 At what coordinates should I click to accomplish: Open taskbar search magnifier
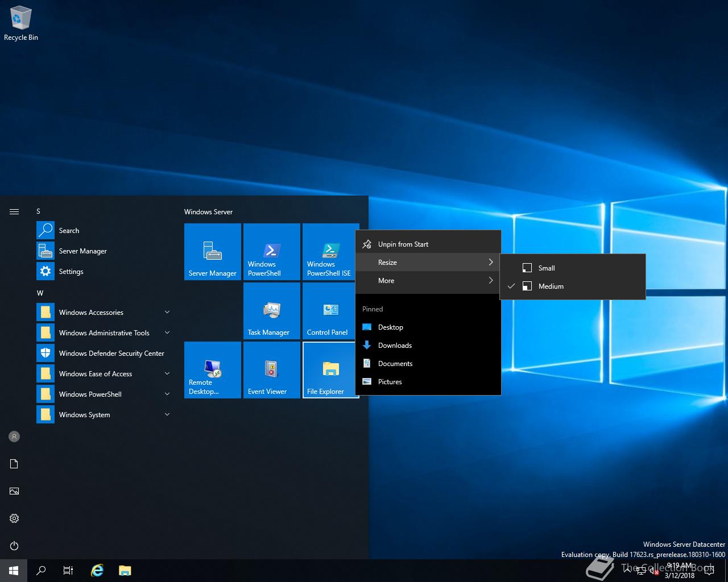41,571
